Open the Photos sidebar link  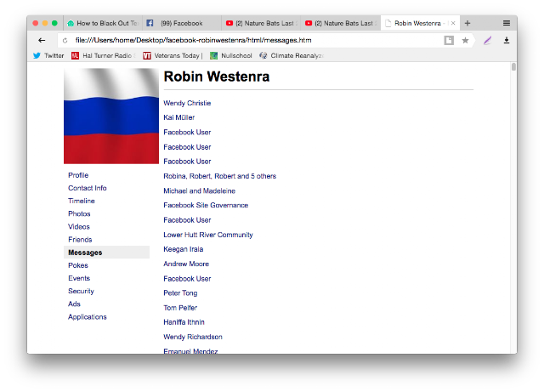pyautogui.click(x=79, y=214)
